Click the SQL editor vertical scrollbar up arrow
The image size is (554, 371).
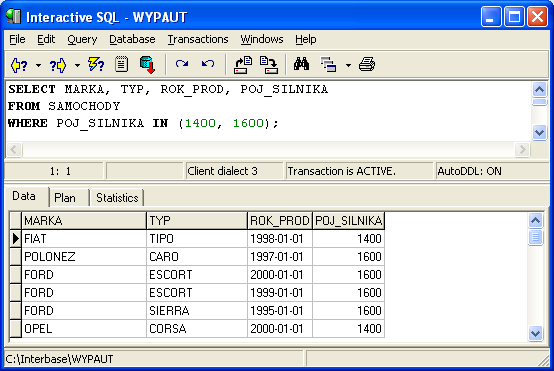tap(539, 89)
